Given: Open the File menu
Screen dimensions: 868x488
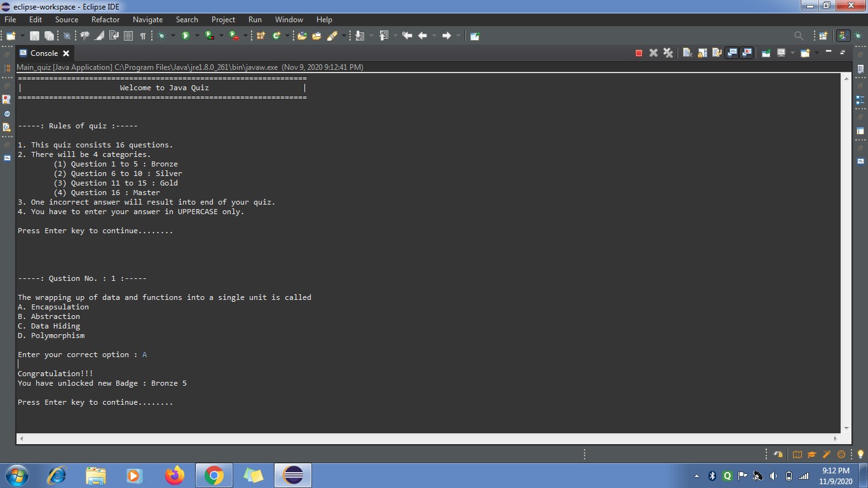Looking at the screenshot, I should (10, 20).
